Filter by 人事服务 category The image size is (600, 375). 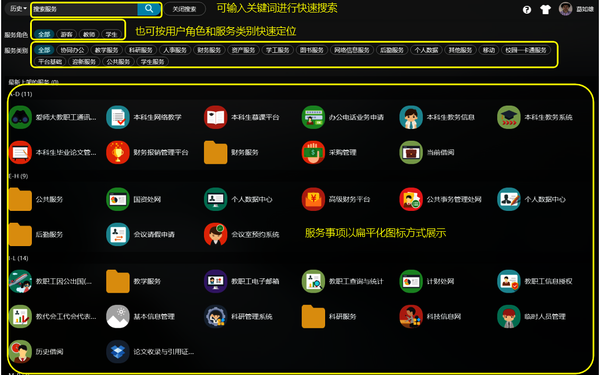pyautogui.click(x=175, y=50)
